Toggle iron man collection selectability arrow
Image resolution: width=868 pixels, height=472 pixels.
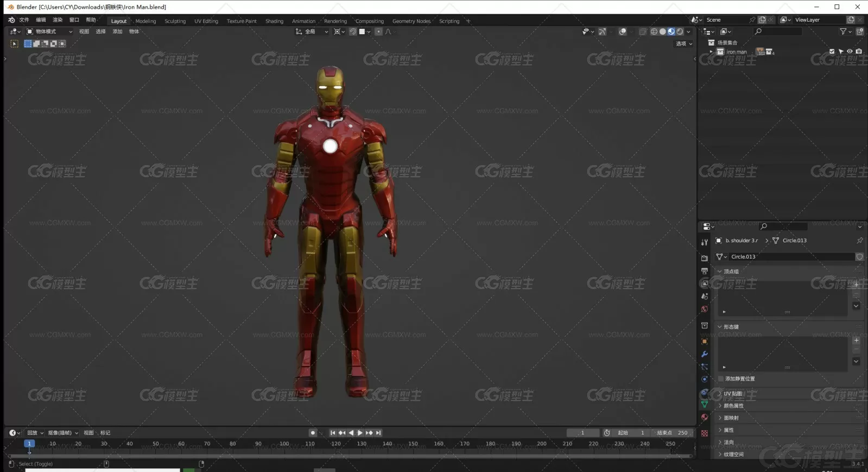pos(841,52)
